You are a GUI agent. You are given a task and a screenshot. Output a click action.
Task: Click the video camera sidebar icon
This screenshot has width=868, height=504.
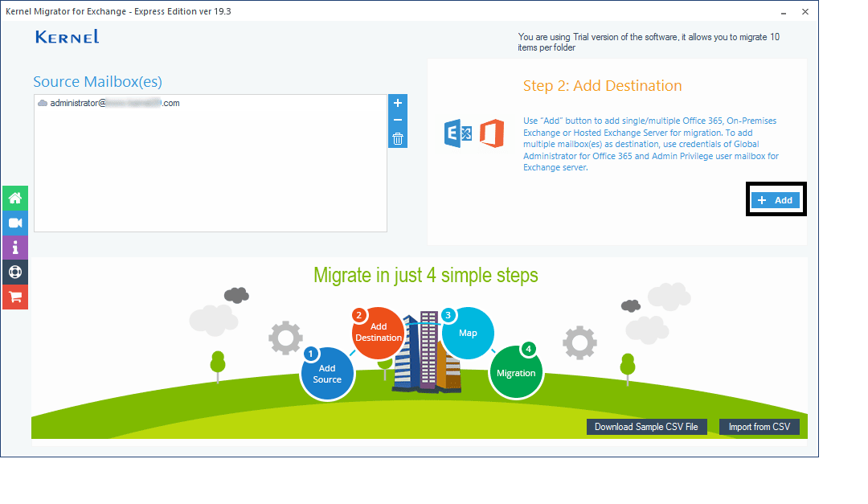pyautogui.click(x=15, y=223)
